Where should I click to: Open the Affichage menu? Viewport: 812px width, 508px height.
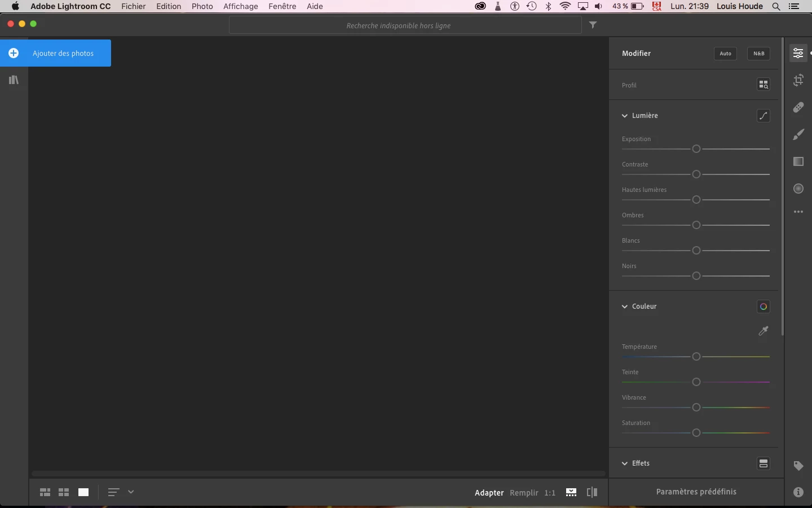(x=241, y=6)
